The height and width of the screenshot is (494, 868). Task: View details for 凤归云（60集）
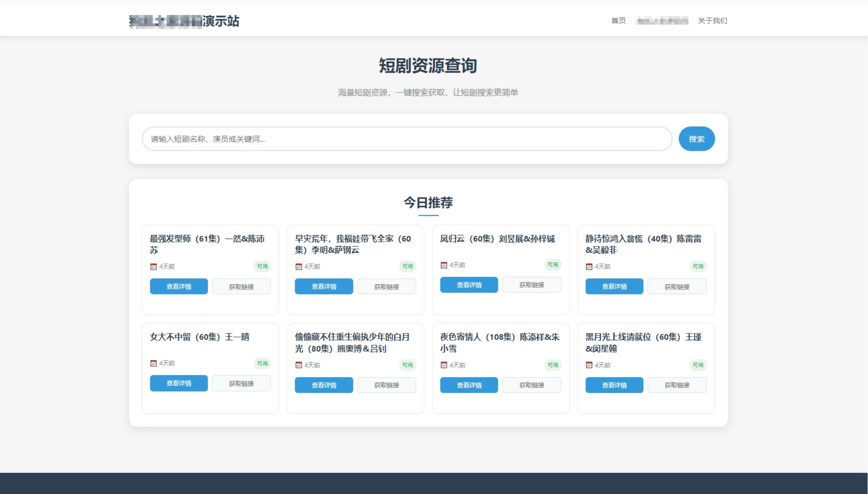click(469, 285)
